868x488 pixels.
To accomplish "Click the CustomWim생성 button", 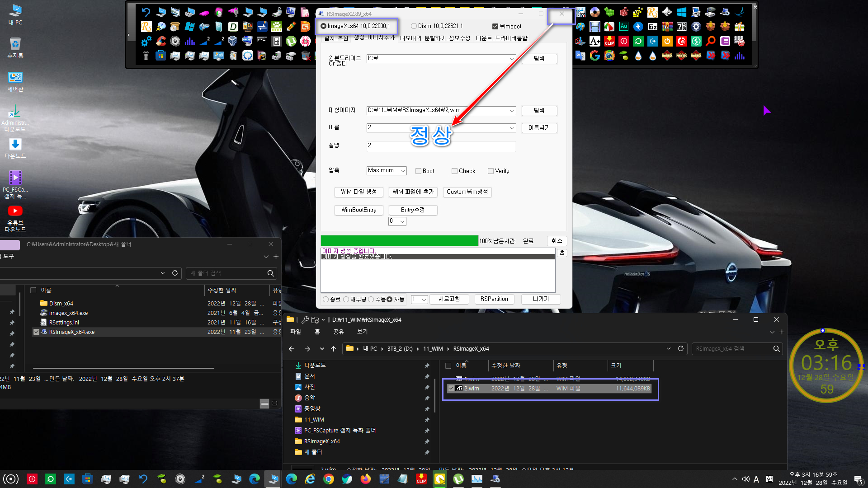I will point(467,192).
